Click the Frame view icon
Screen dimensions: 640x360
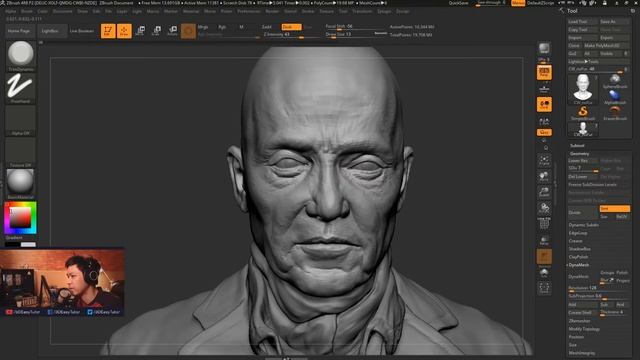pos(544,160)
